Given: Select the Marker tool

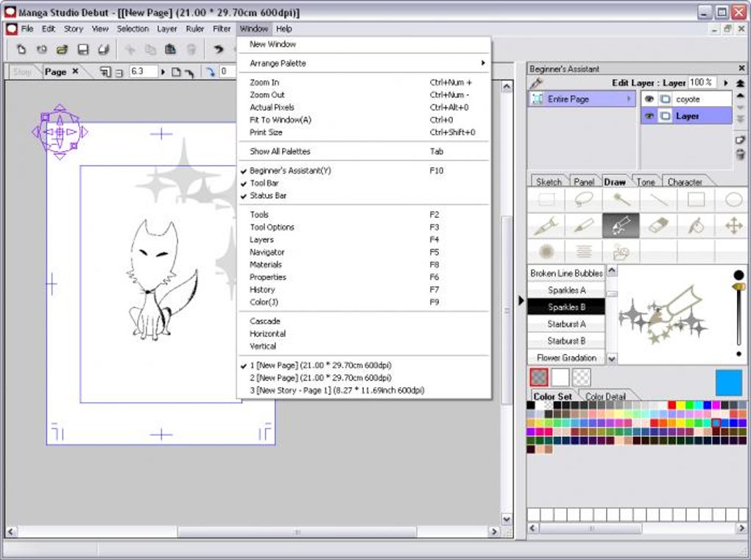Looking at the screenshot, I should pos(583,225).
